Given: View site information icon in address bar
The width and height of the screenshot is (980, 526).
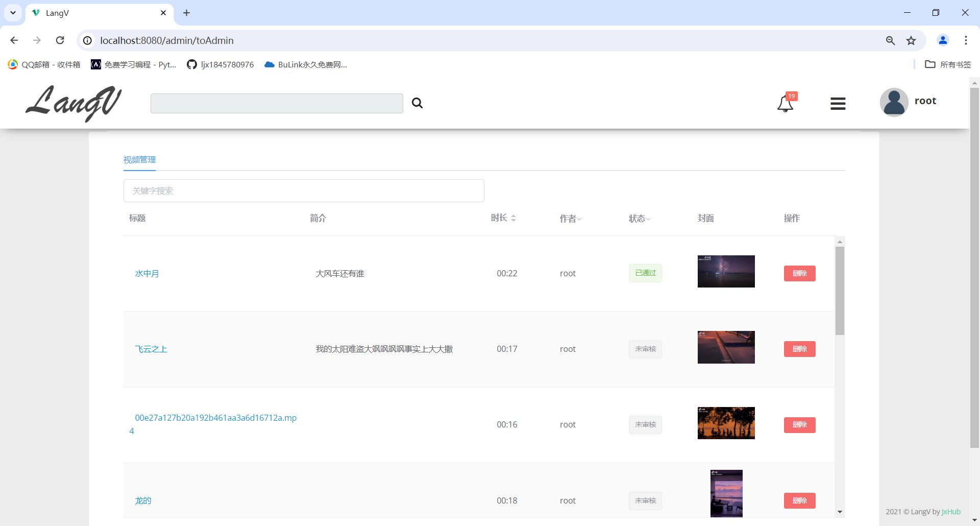Looking at the screenshot, I should [88, 40].
